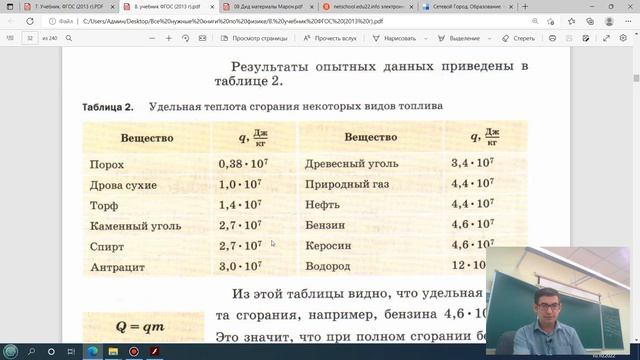640x360 pixels.
Task: Show file info icon in address bar
Action: (x=52, y=21)
